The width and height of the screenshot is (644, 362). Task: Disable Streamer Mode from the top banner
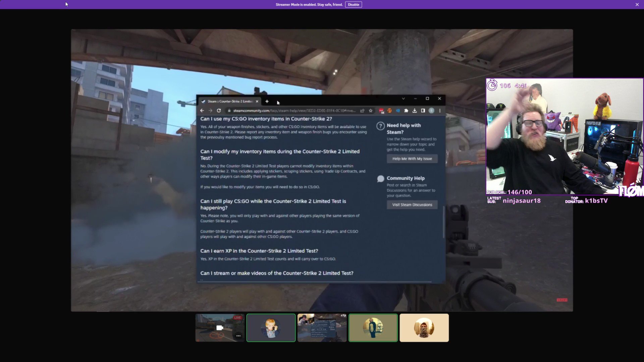[353, 5]
